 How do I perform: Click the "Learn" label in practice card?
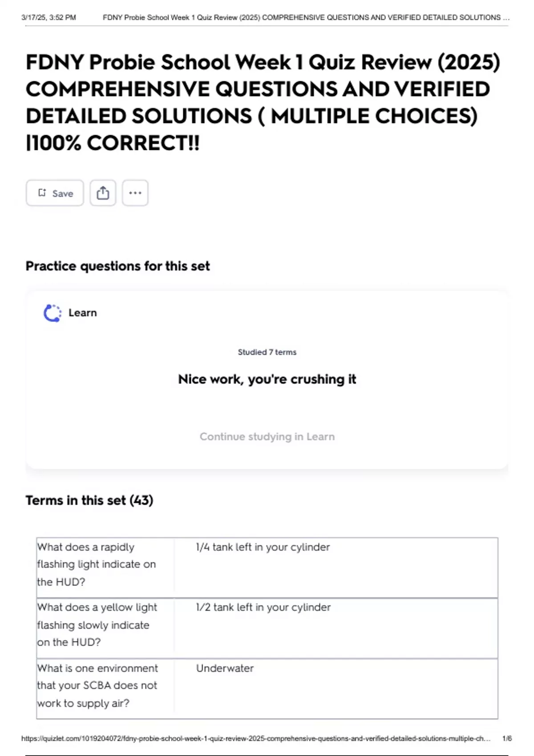(x=82, y=313)
